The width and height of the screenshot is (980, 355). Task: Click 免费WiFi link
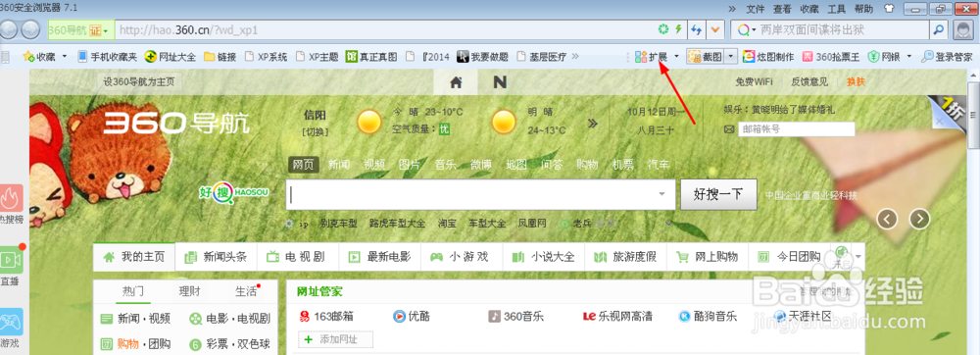point(754,81)
